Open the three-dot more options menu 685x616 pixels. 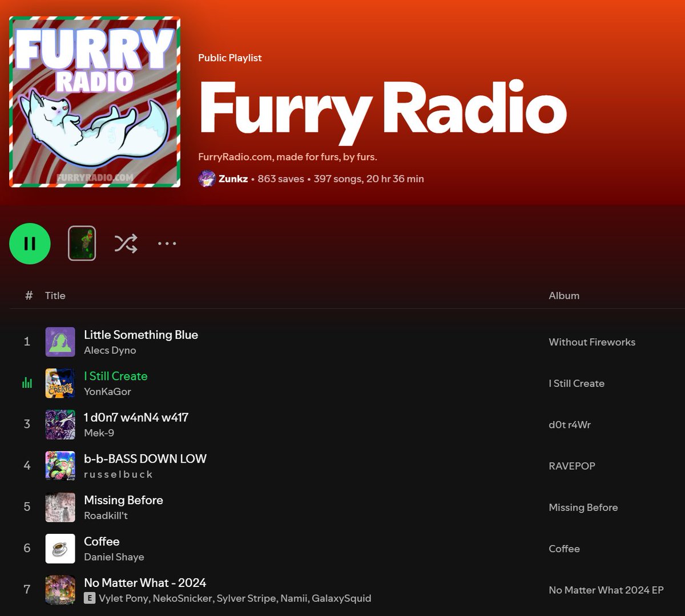click(x=167, y=244)
